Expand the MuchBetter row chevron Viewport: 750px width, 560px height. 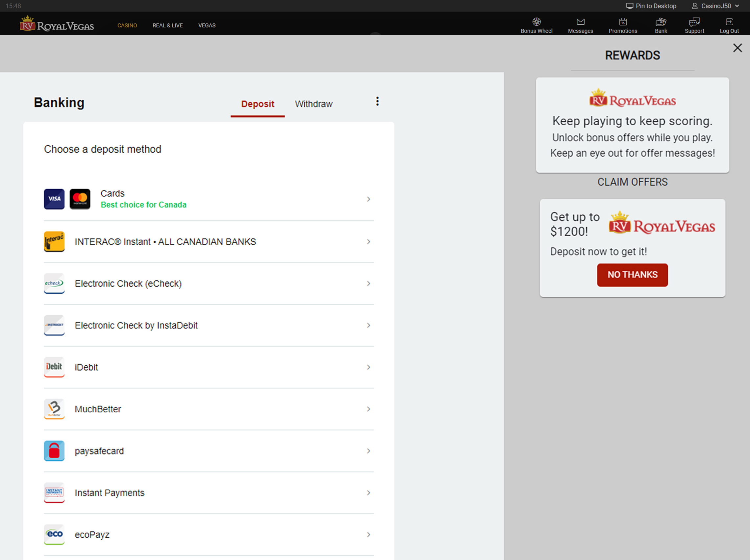368,409
